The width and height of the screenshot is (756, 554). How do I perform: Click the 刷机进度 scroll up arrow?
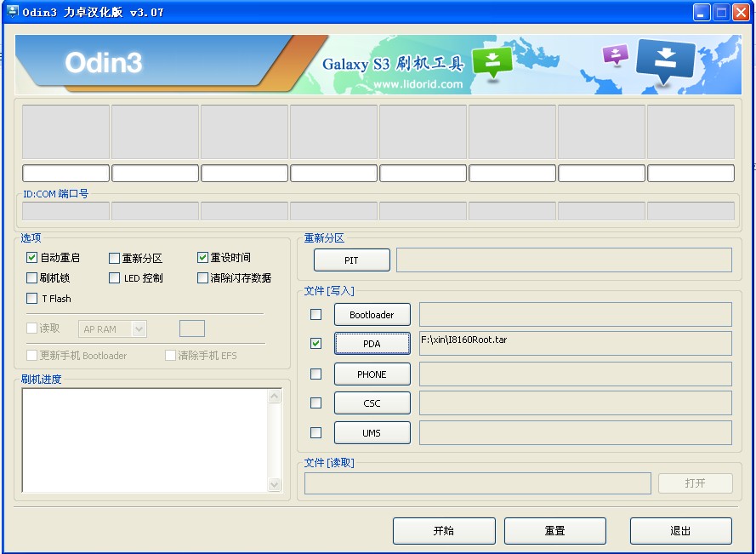[275, 397]
